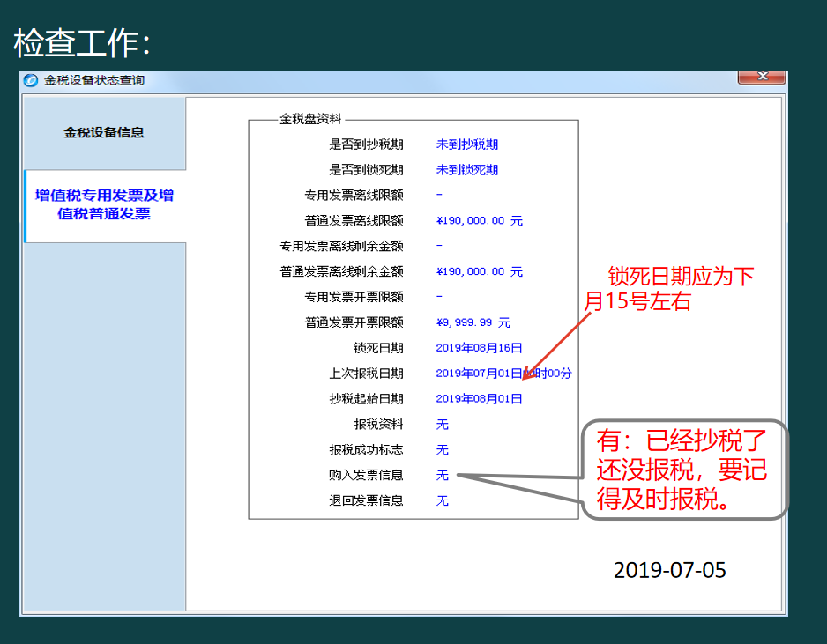Viewport: 827px width, 644px height.
Task: Click 普通发票离线剩余金额 value ¥190,000.00 元
Action: coord(479,271)
